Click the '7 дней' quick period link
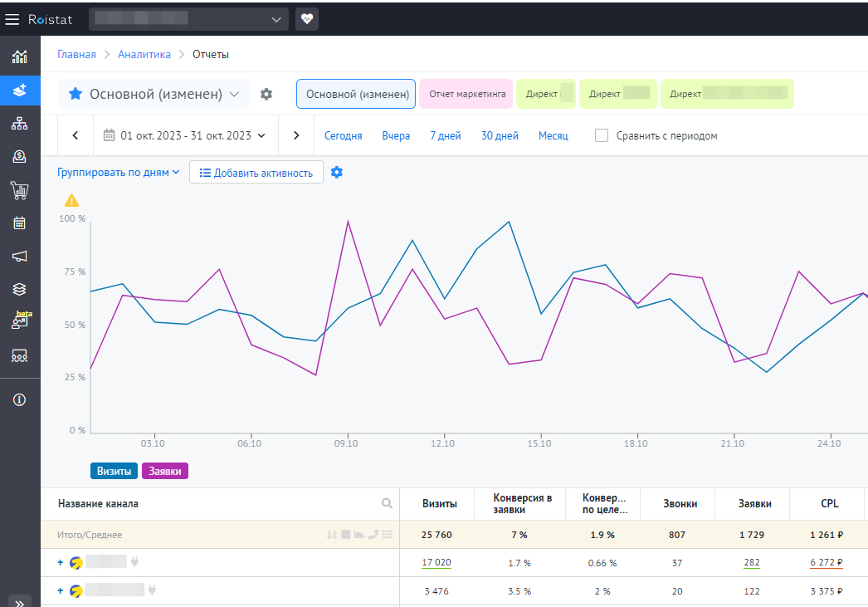 [x=445, y=135]
